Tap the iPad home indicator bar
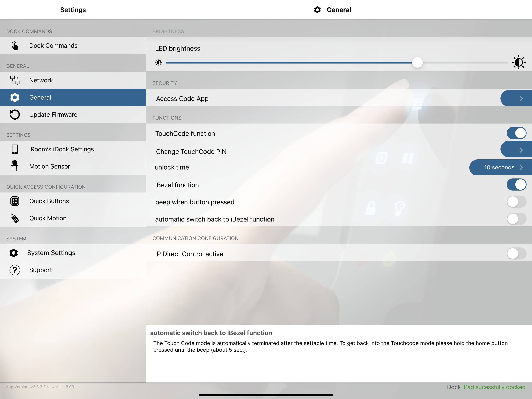The image size is (532, 399). coord(266,395)
